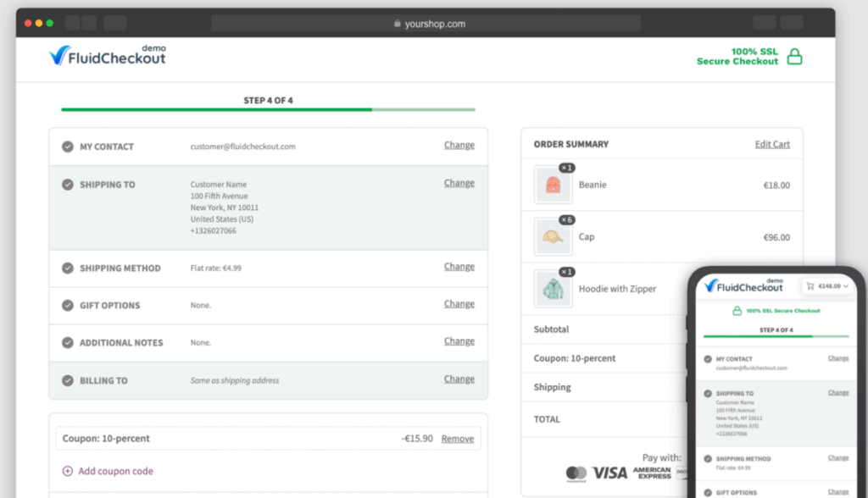
Task: Change the ADDITIONAL NOTES section
Action: (459, 340)
